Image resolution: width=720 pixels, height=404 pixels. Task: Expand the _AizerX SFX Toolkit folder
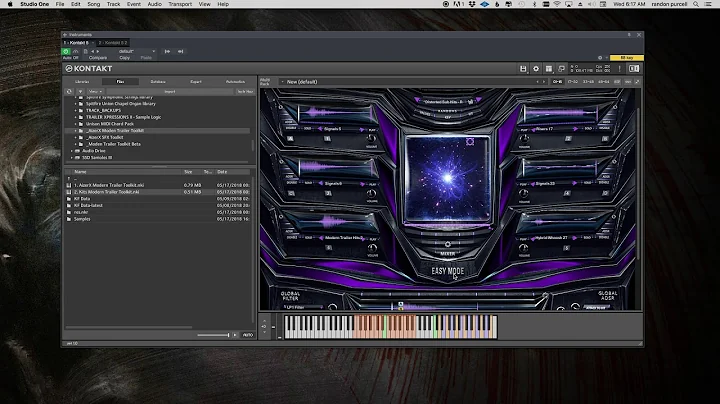tap(76, 137)
